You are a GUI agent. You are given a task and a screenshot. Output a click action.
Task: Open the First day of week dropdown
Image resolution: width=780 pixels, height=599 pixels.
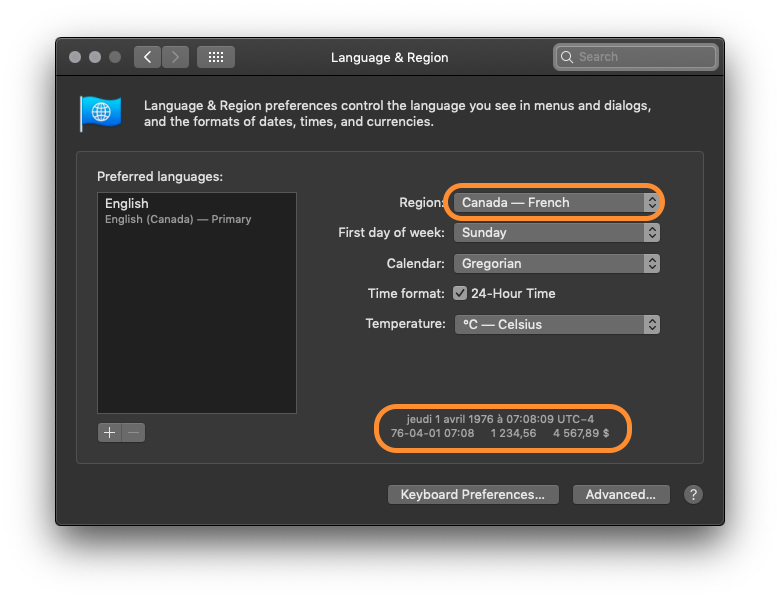tap(557, 232)
